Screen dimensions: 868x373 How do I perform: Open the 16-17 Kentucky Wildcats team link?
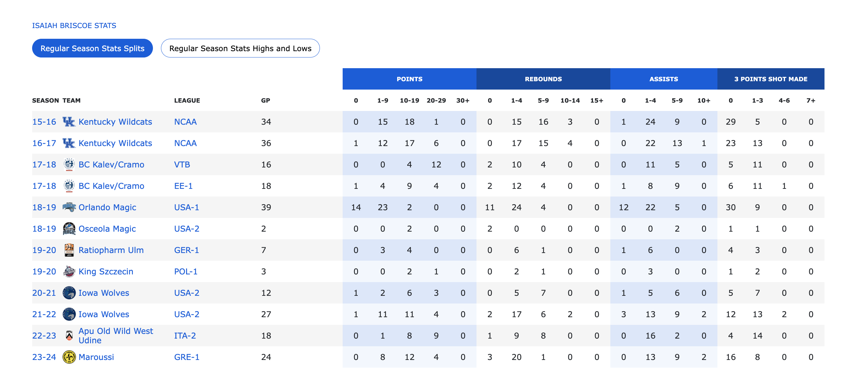(115, 143)
